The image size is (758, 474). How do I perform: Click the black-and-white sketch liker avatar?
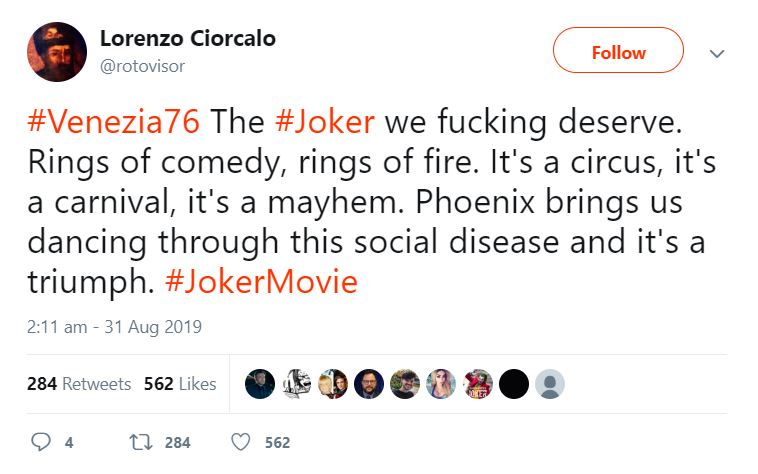point(296,384)
